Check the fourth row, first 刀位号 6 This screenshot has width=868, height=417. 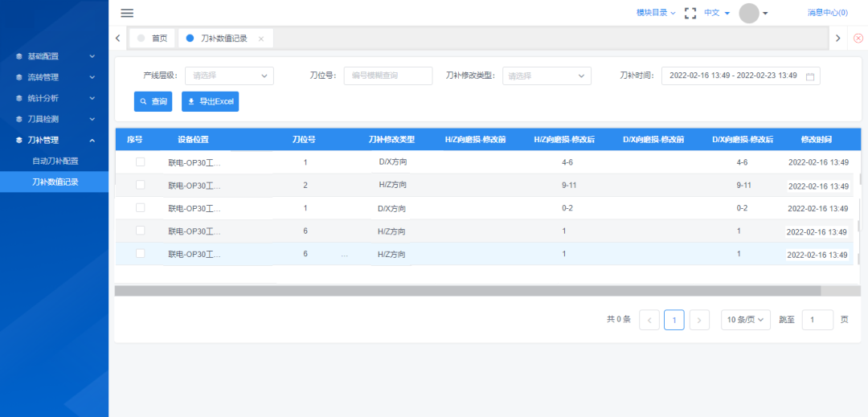[141, 230]
